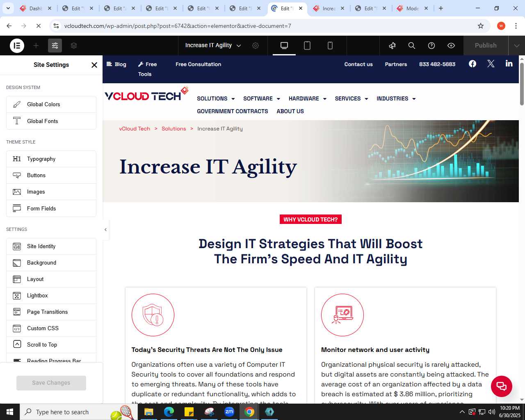
Task: Open Background settings
Action: [51, 262]
